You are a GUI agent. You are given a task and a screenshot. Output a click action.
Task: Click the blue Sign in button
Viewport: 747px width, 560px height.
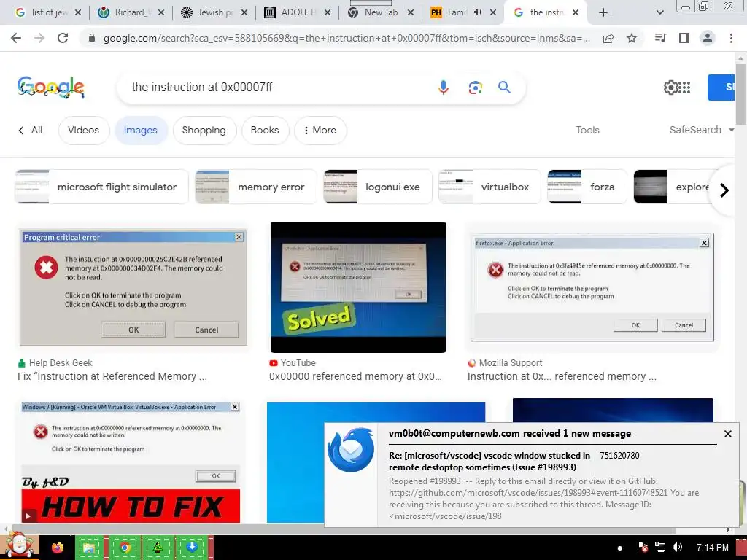[721, 87]
